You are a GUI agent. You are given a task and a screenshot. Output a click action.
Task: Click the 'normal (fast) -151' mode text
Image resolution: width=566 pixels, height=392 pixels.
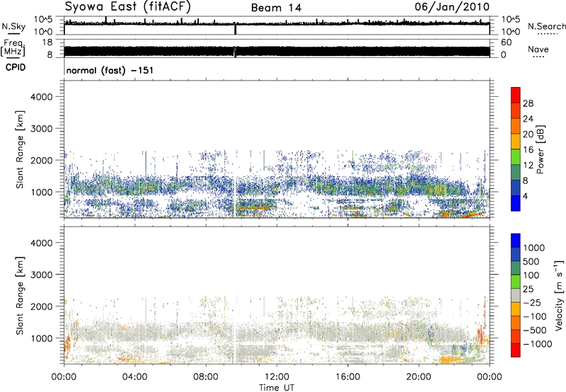point(110,70)
